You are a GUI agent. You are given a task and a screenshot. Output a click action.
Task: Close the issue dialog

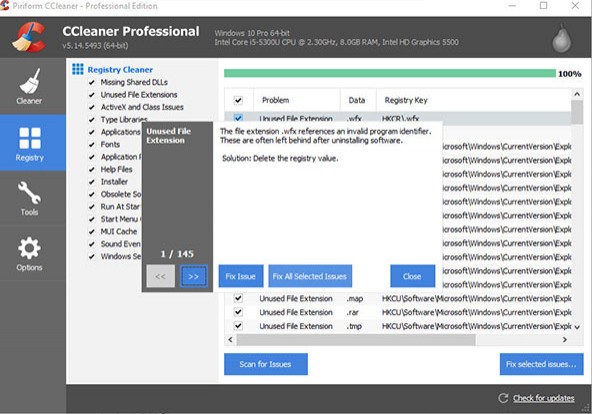tap(412, 276)
